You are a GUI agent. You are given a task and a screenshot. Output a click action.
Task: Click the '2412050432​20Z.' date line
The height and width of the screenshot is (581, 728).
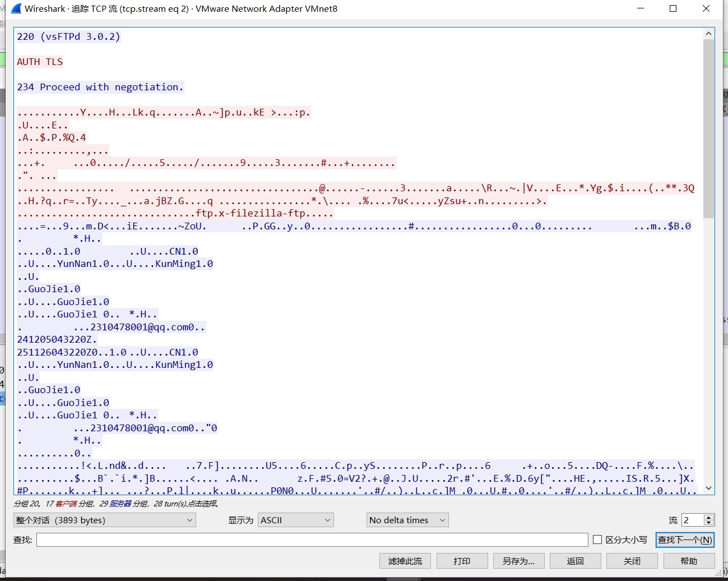tap(57, 339)
